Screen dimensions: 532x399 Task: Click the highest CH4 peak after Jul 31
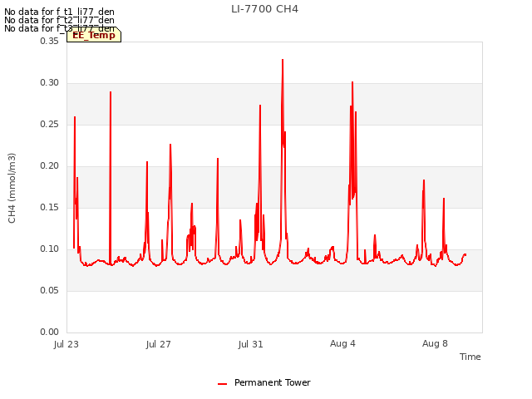click(x=283, y=60)
